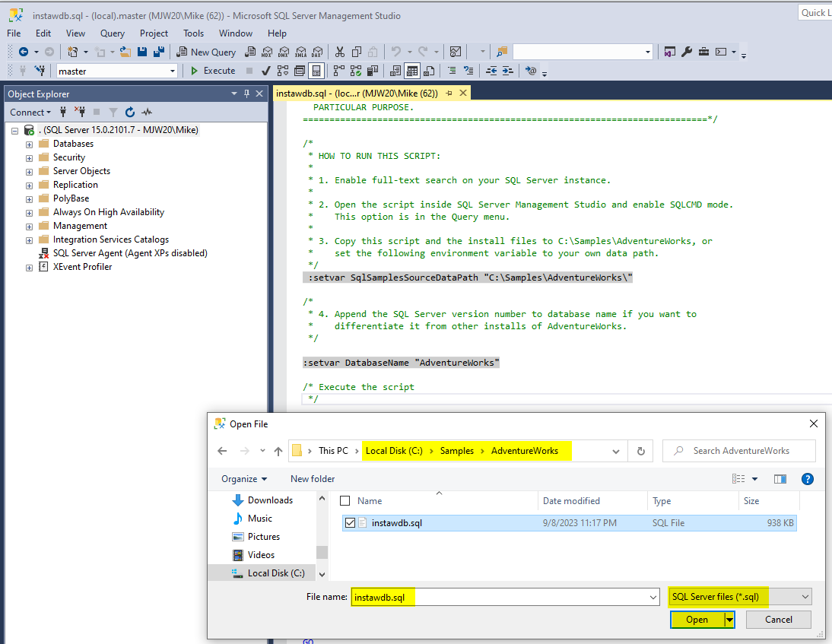
Task: Click the Display Estimated Execution Plan icon
Action: pos(283,71)
